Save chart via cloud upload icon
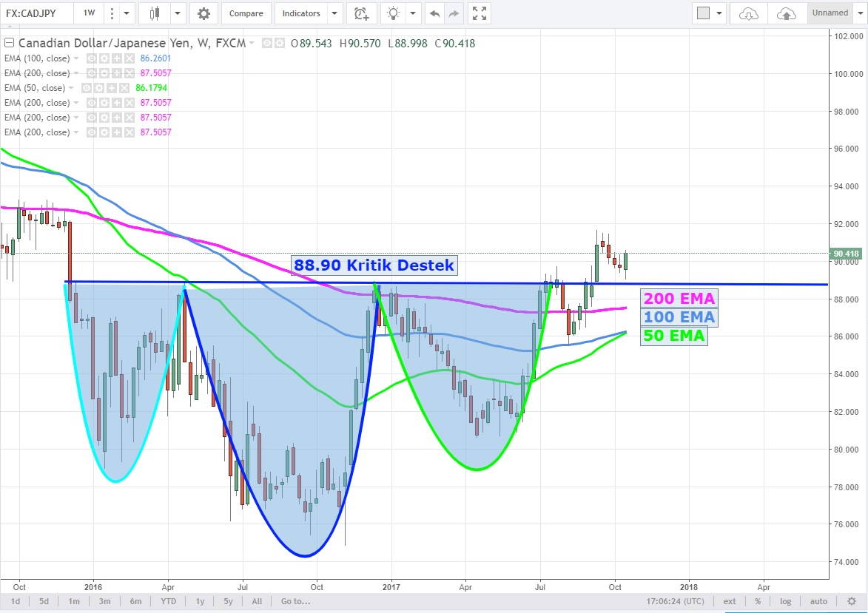This screenshot has height=613, width=868. tap(787, 13)
